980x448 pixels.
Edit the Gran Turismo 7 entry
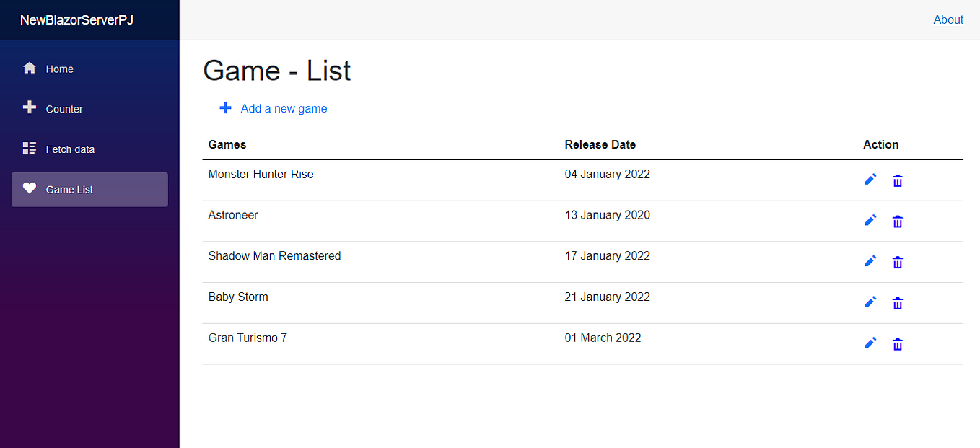(x=870, y=343)
